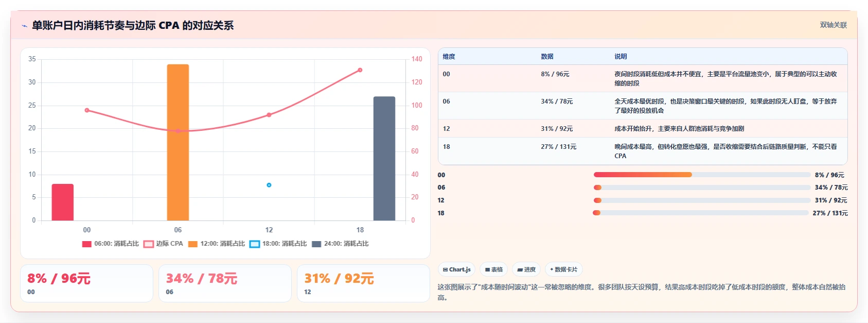Click the description starting 成本开始抬升
This screenshot has width=868, height=323.
click(x=679, y=129)
